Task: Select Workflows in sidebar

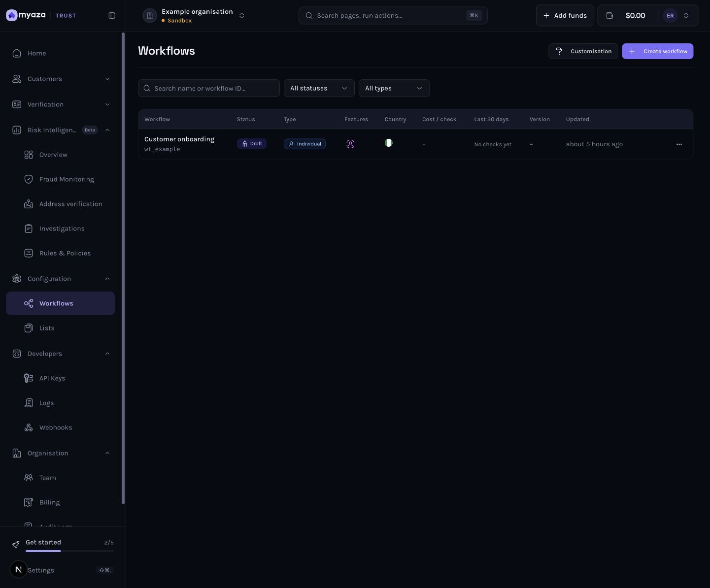Action: coord(60,303)
